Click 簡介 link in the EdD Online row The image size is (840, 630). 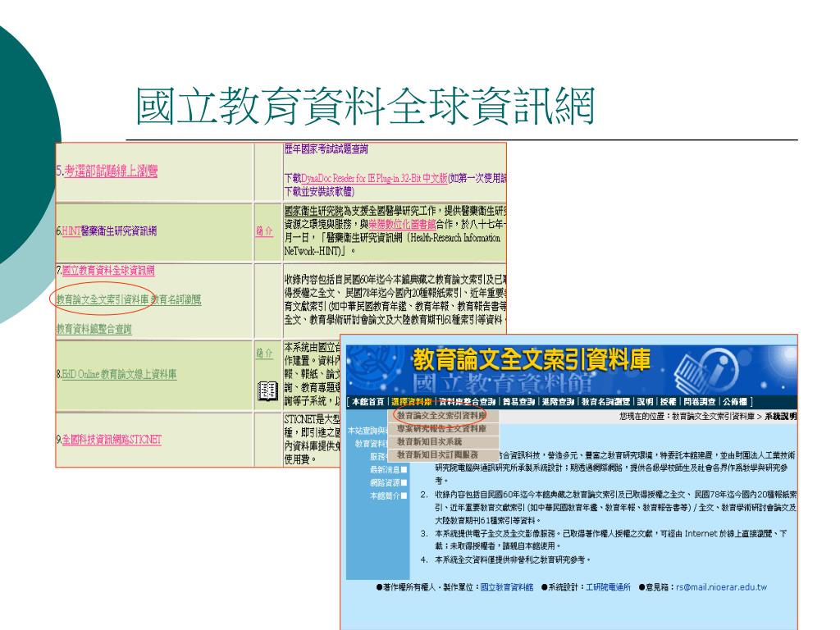264,353
